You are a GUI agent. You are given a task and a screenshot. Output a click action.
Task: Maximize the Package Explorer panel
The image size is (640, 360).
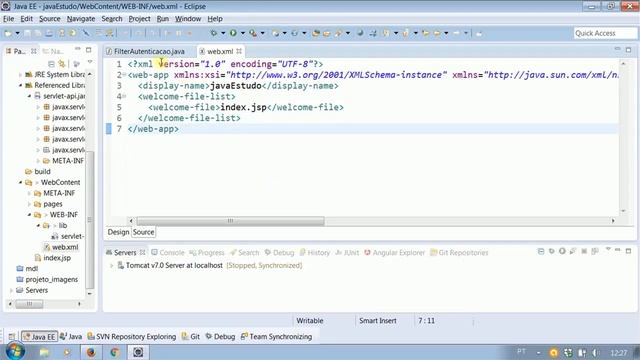point(89,50)
